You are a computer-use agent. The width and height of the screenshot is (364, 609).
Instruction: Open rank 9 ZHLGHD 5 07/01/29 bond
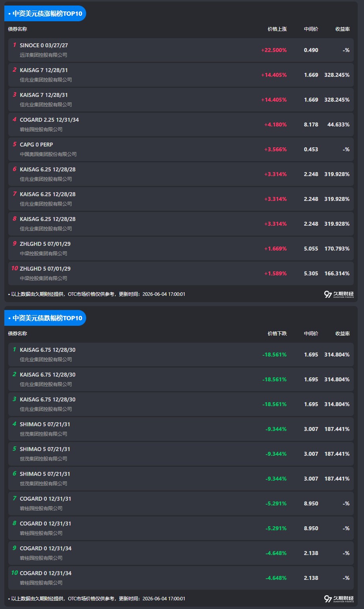181,249
